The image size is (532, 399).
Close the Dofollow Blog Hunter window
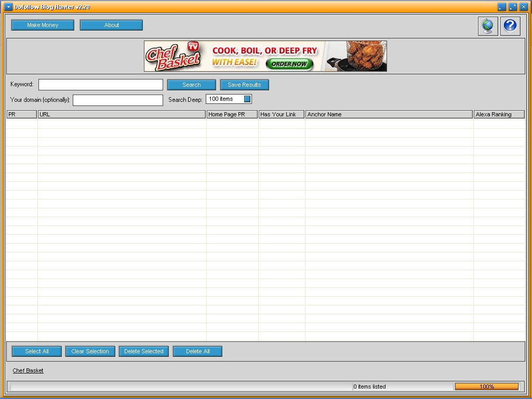524,7
